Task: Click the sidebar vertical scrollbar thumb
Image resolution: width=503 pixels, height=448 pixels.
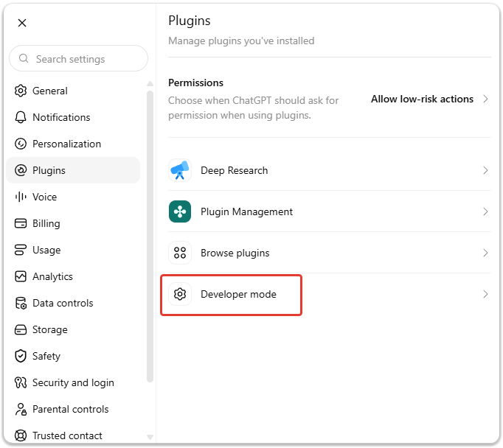Action: tap(150, 237)
